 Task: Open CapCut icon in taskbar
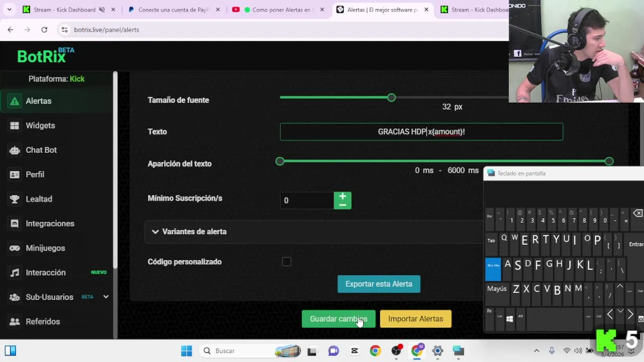(355, 351)
